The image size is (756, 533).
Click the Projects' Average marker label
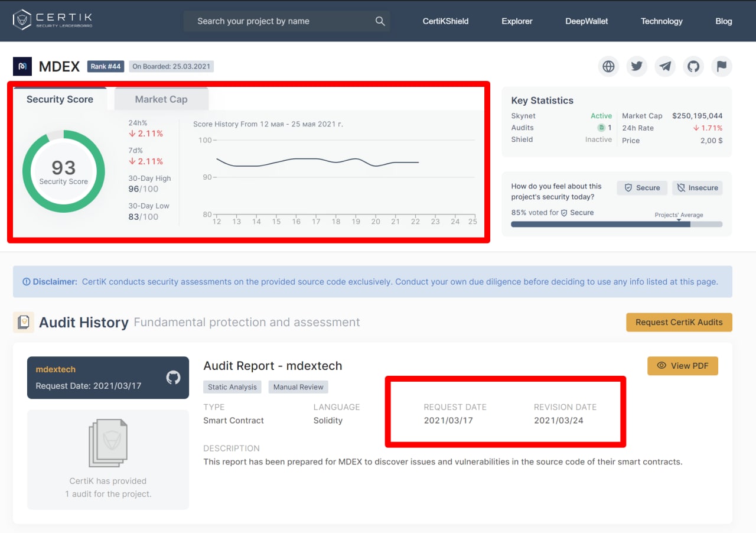tap(679, 215)
